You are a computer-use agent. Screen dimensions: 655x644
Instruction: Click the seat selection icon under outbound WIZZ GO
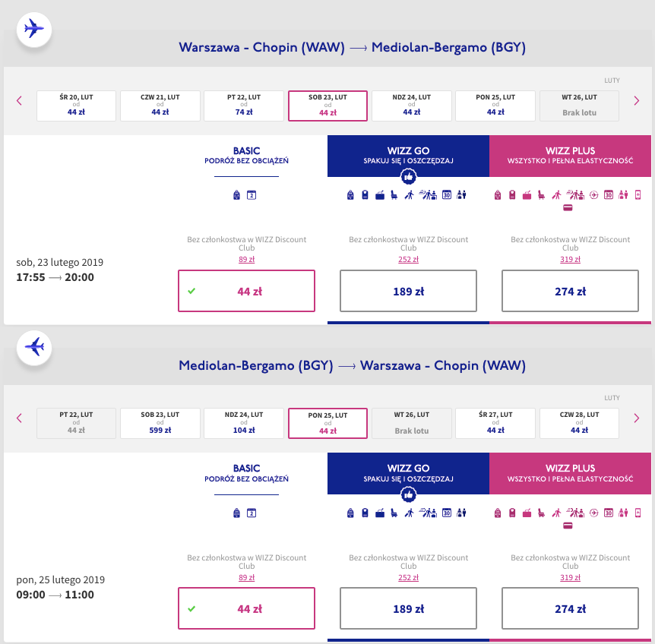[x=394, y=195]
